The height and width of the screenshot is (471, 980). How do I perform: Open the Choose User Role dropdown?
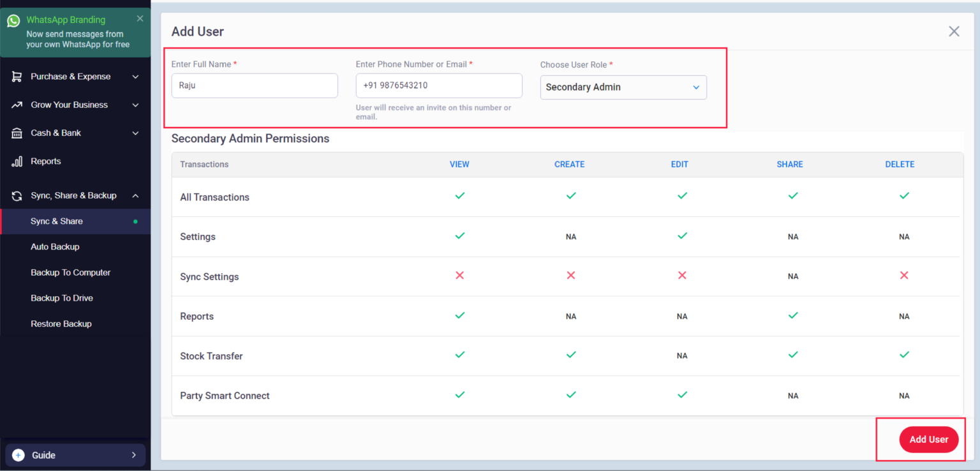623,87
